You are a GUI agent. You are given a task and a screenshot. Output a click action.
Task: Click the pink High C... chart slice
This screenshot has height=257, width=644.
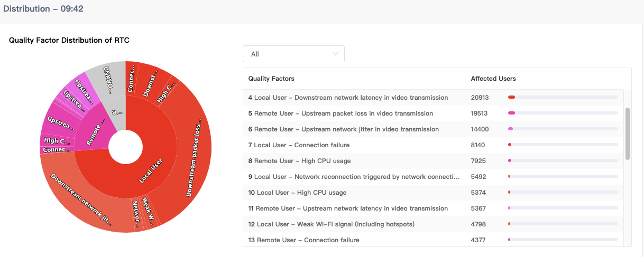tap(57, 140)
